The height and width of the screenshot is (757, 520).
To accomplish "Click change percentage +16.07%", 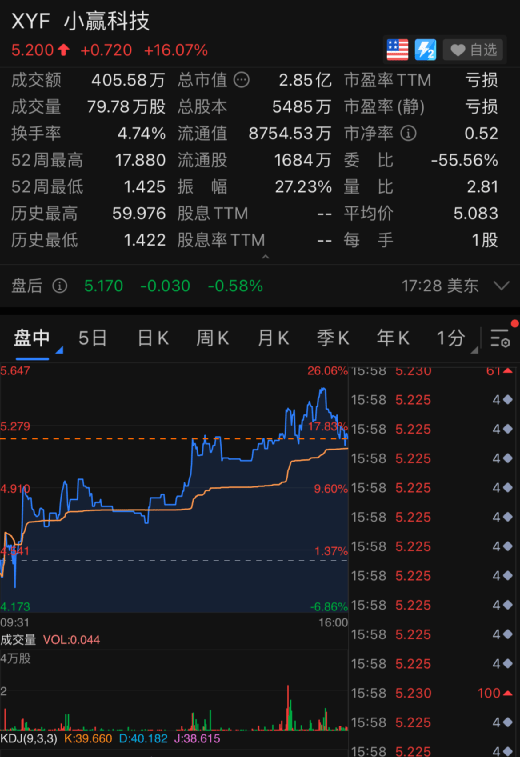I will coord(176,50).
